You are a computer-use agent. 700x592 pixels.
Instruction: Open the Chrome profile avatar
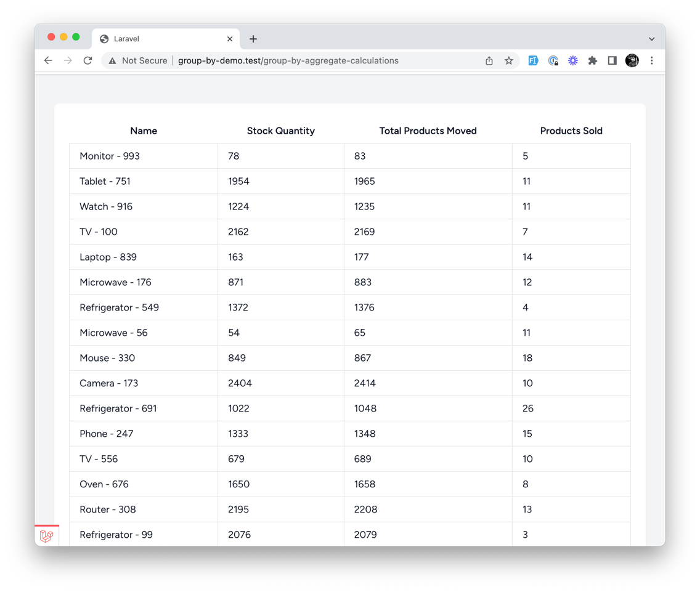point(632,60)
